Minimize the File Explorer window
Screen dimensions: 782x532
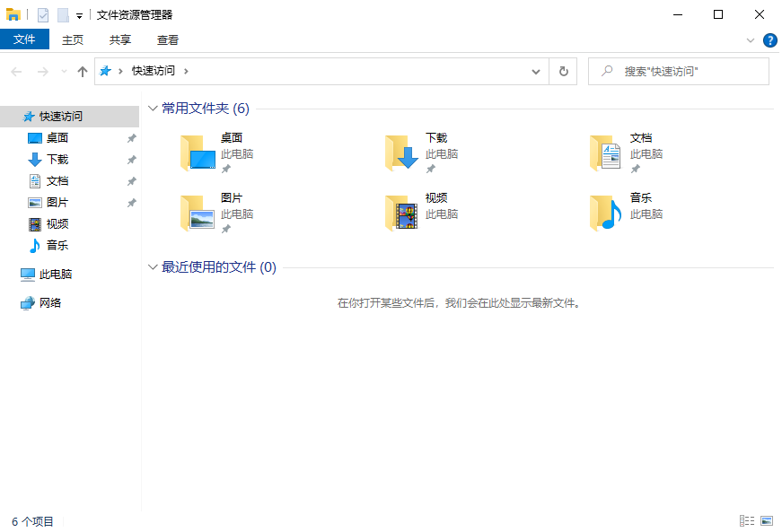pos(677,14)
